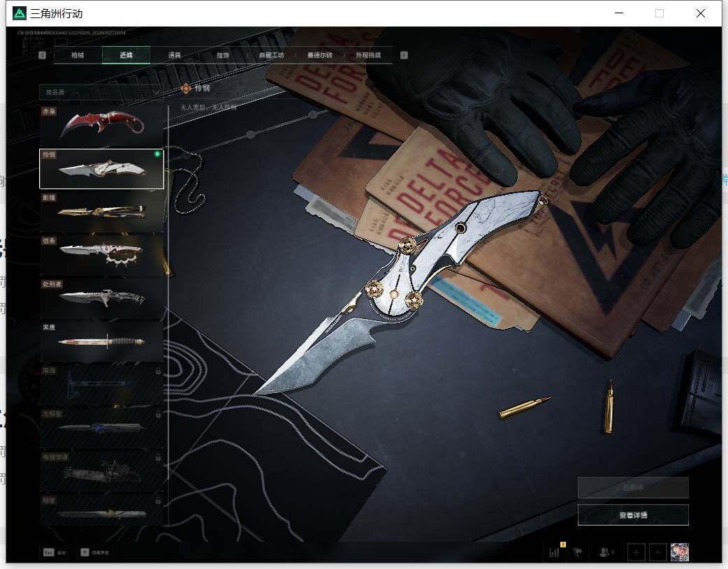Open the player avatar portrait
Viewport: 728px width, 569px height.
[679, 552]
